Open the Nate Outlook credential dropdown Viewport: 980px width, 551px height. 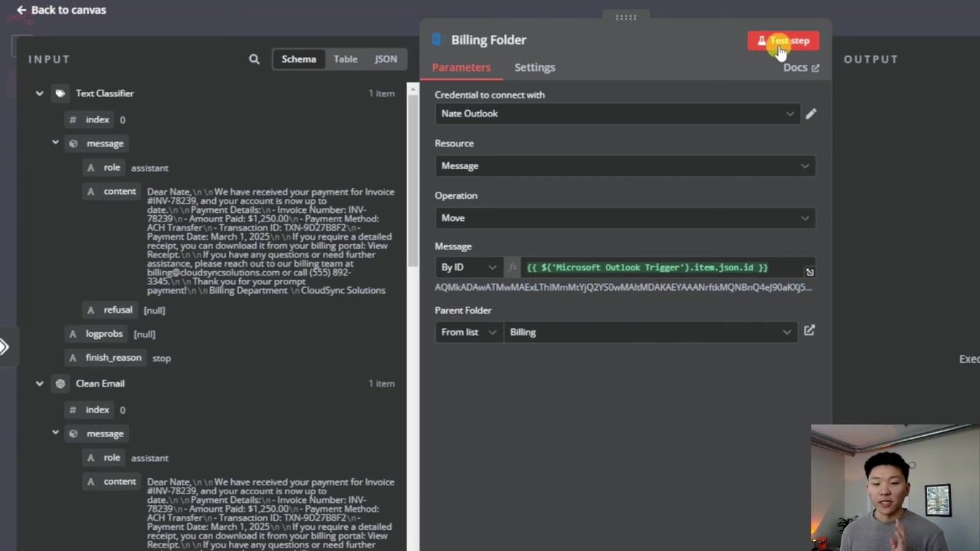coord(618,114)
